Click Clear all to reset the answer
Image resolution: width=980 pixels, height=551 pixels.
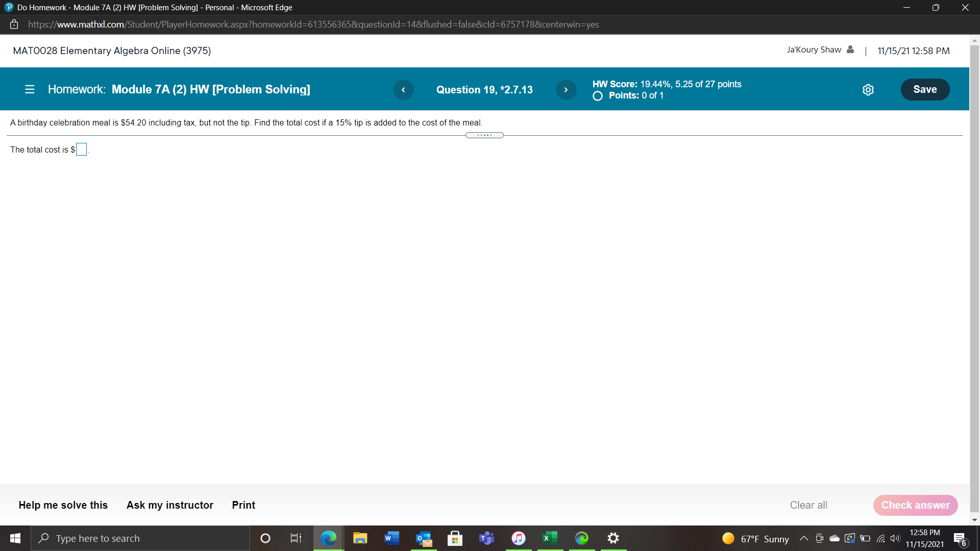pyautogui.click(x=808, y=505)
